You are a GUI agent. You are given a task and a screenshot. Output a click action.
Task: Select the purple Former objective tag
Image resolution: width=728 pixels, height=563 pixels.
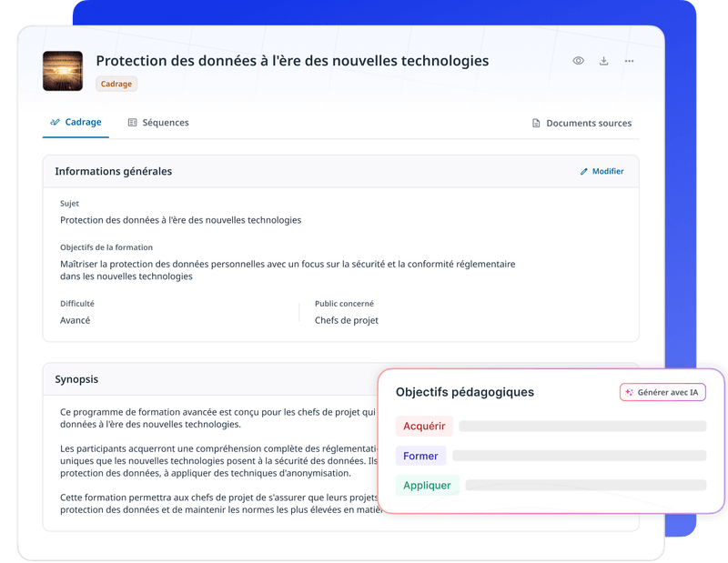click(420, 456)
